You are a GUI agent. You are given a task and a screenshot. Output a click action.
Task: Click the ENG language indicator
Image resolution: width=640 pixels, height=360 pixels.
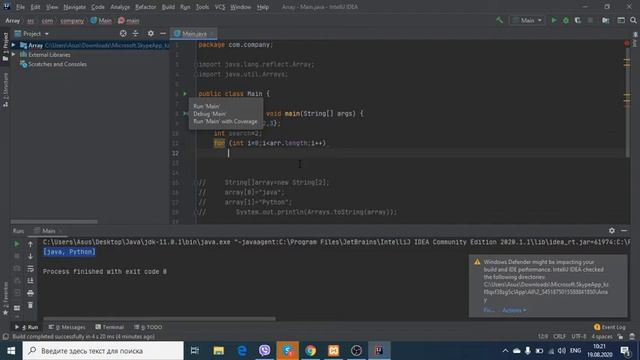coord(576,351)
